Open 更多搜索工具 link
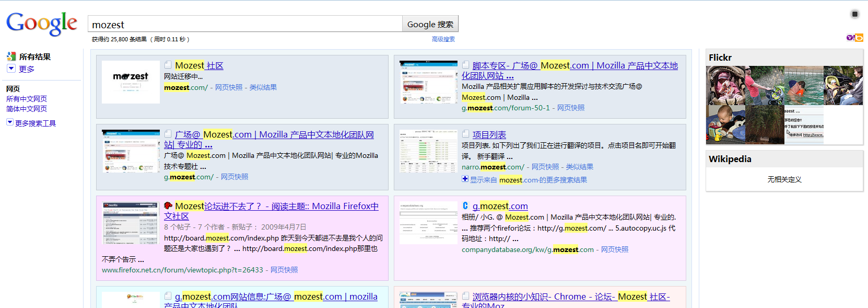This screenshot has width=868, height=308. click(36, 123)
